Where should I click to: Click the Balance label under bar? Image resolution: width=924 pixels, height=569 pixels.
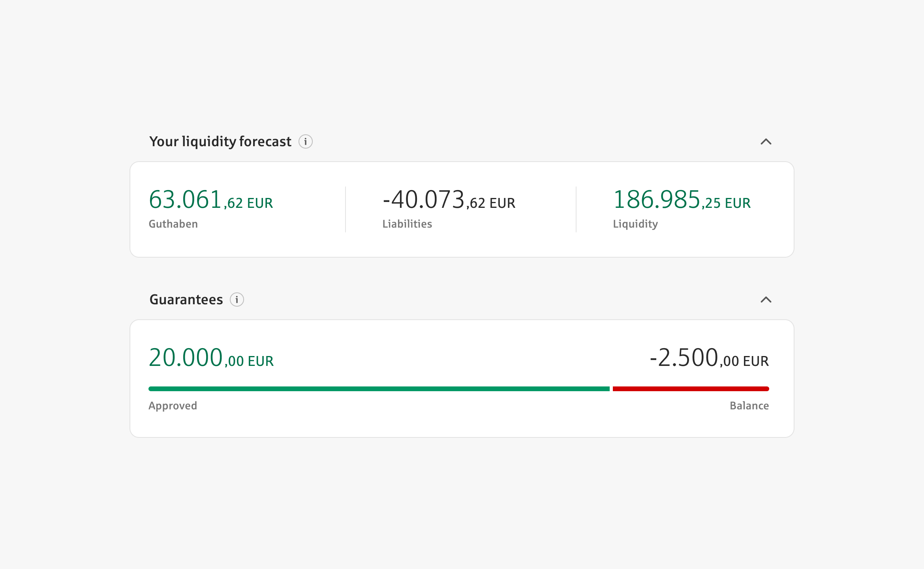tap(749, 406)
